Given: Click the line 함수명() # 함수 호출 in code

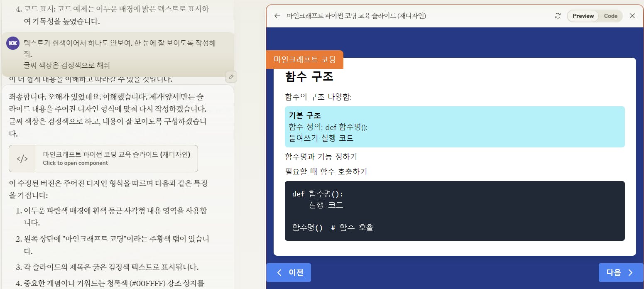Looking at the screenshot, I should click(333, 228).
